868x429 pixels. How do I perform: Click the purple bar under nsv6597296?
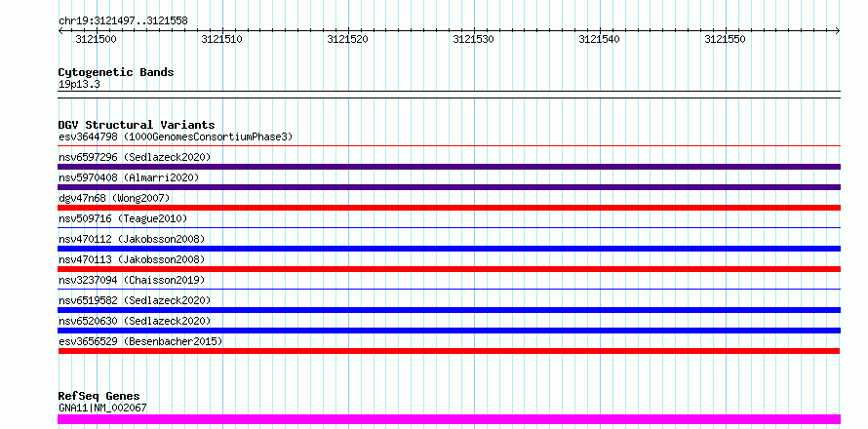click(449, 167)
